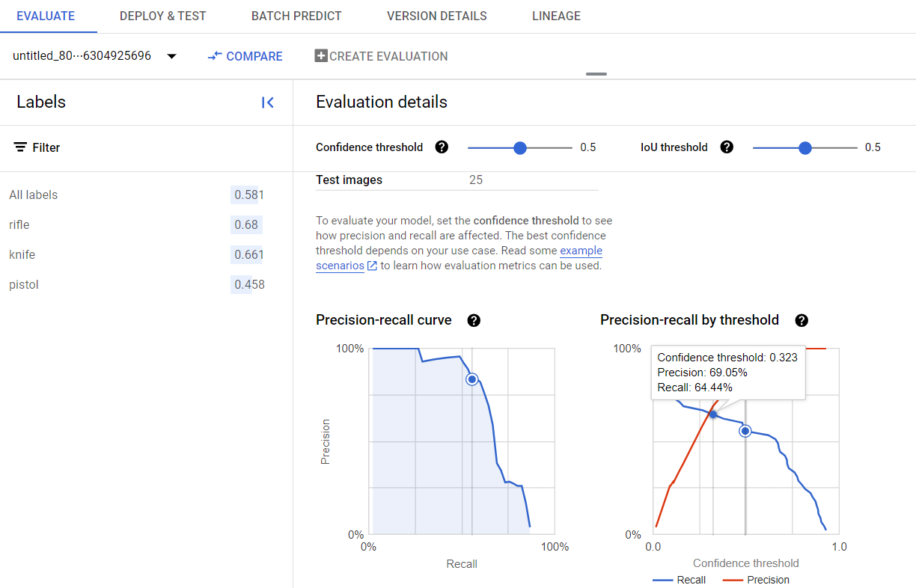Click the Confidence threshold slider handle
This screenshot has width=916, height=588.
click(520, 148)
